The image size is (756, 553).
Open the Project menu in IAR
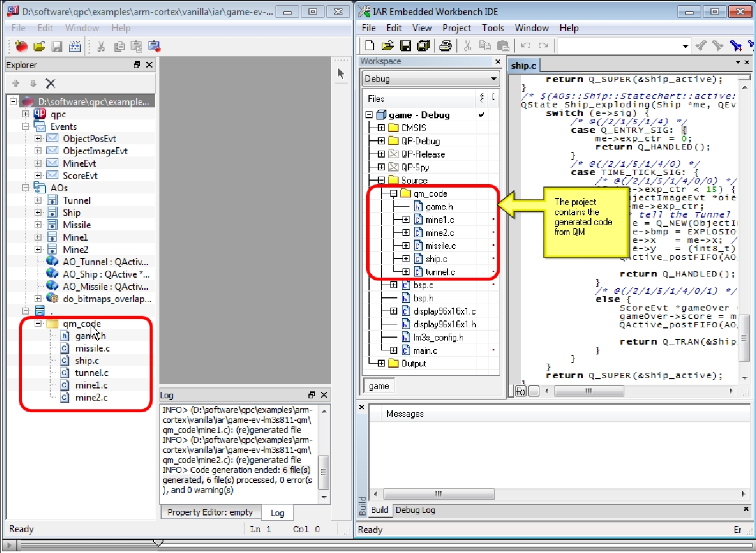pos(457,28)
